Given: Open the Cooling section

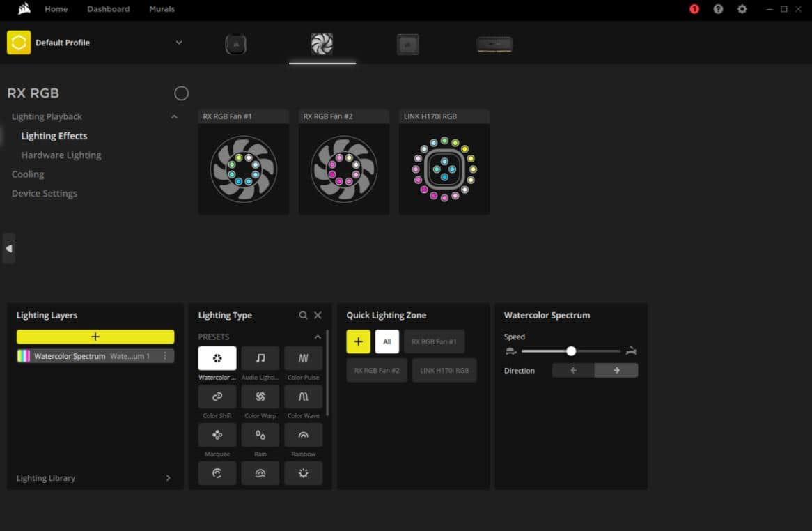Looking at the screenshot, I should tap(28, 174).
